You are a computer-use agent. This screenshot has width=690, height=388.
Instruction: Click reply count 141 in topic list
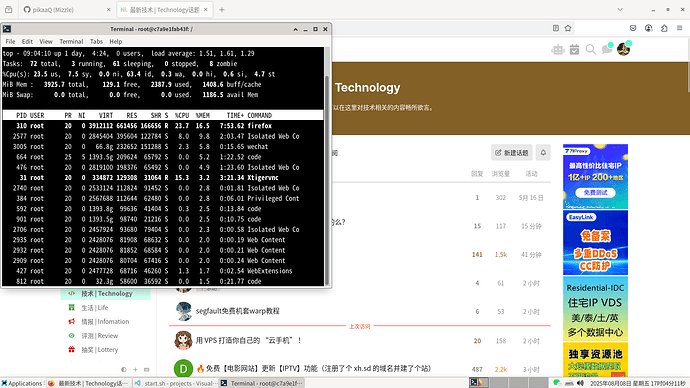coord(477,255)
